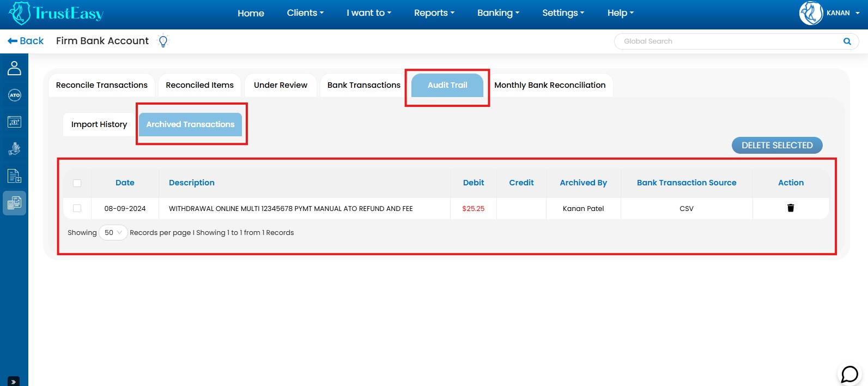Open the chat bubble support widget
The width and height of the screenshot is (868, 386).
pos(849,374)
